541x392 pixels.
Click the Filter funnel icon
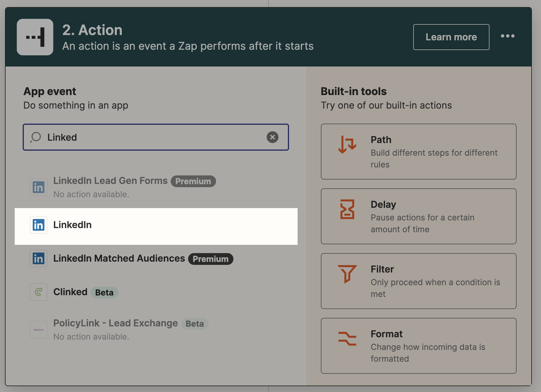(347, 274)
